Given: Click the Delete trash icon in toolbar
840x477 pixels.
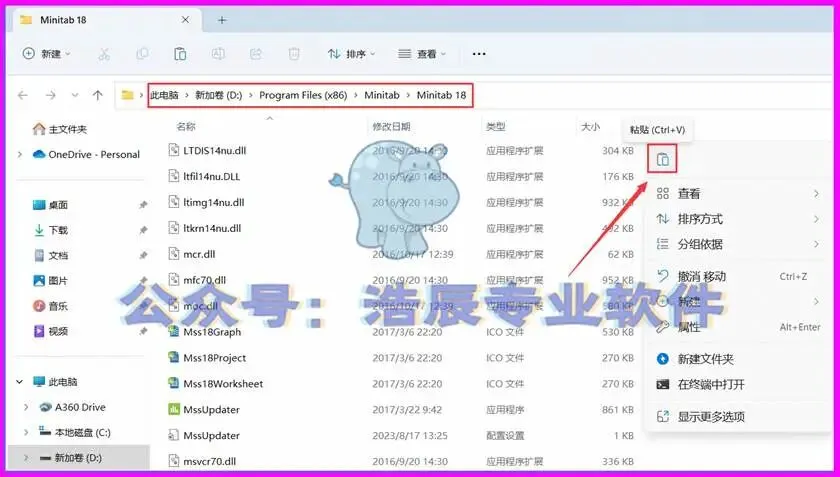Looking at the screenshot, I should 294,54.
